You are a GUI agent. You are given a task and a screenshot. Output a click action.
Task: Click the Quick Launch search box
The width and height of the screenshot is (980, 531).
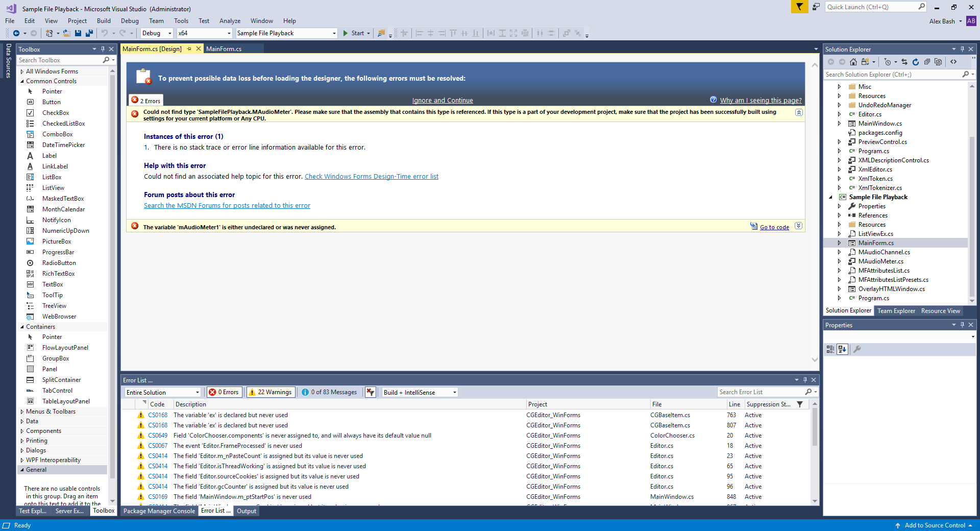(x=872, y=7)
